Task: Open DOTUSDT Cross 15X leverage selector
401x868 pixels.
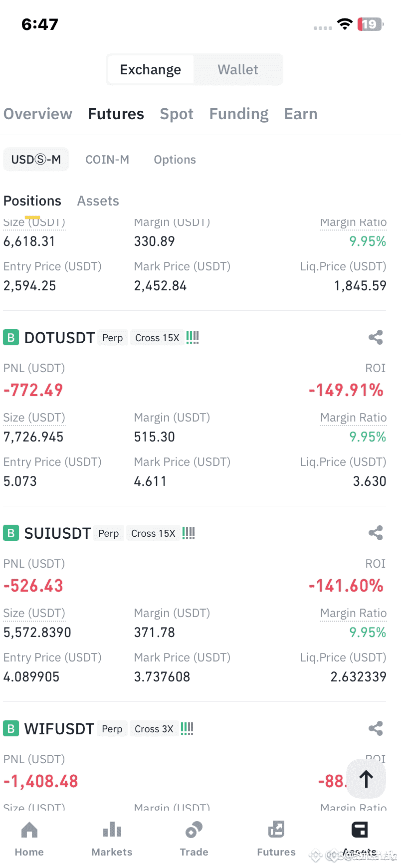Action: coord(157,338)
